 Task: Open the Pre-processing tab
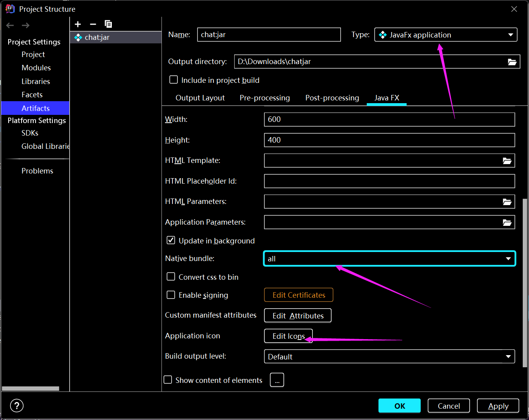pyautogui.click(x=265, y=98)
